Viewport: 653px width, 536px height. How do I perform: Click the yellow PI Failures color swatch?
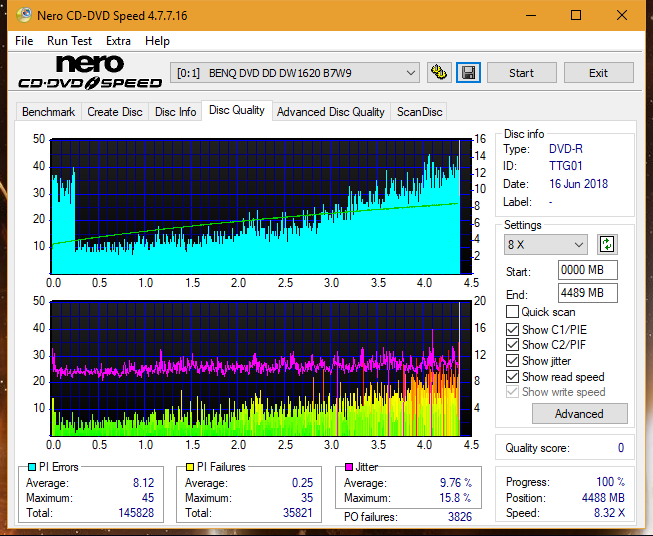coord(190,467)
